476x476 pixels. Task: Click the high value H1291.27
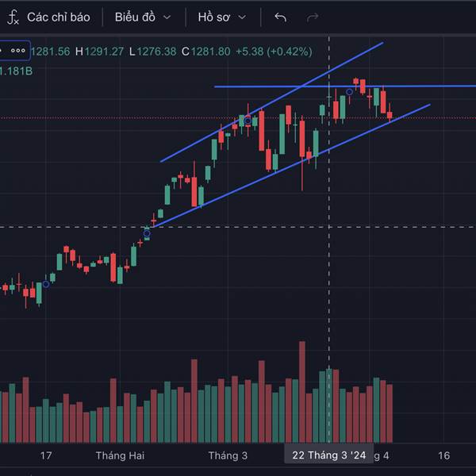click(100, 52)
